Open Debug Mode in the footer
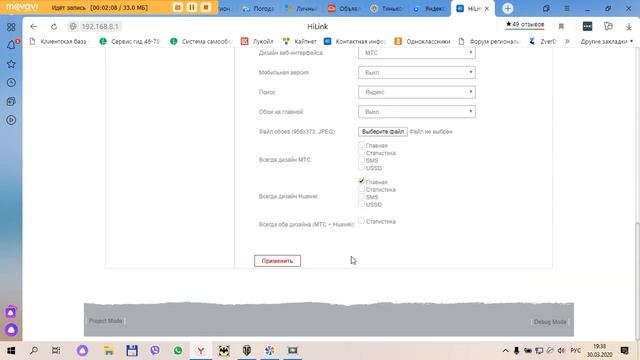Image resolution: width=640 pixels, height=360 pixels. tap(550, 322)
